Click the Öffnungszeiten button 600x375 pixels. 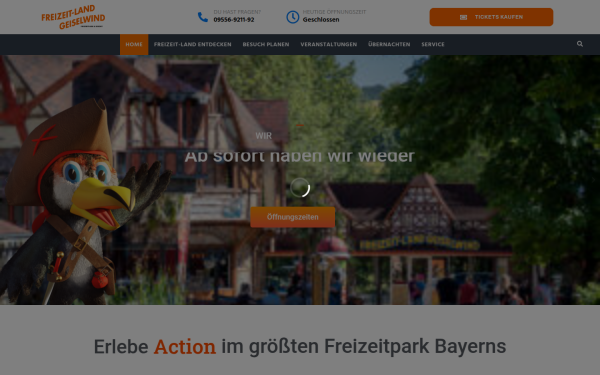(293, 217)
